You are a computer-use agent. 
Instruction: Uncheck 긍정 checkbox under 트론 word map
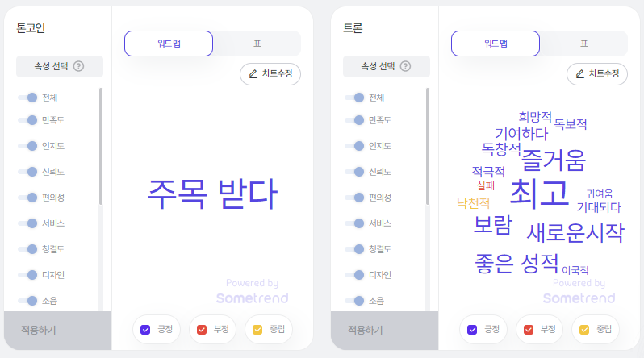click(x=472, y=330)
